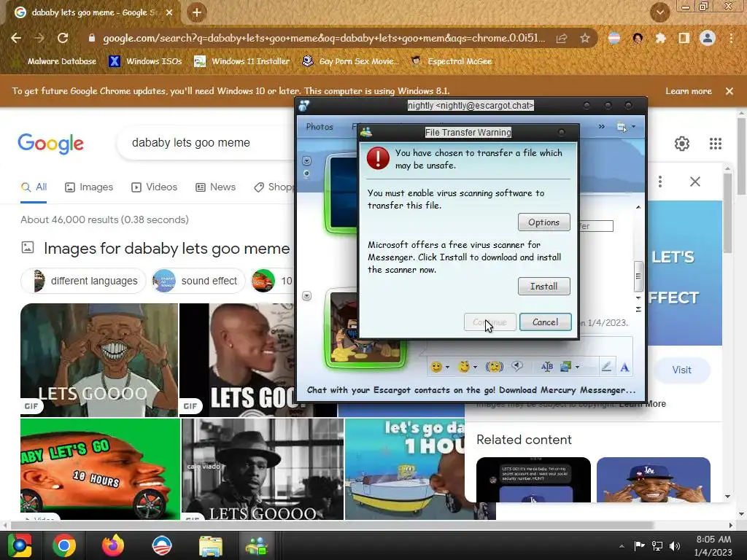Select the All search tab

34,187
